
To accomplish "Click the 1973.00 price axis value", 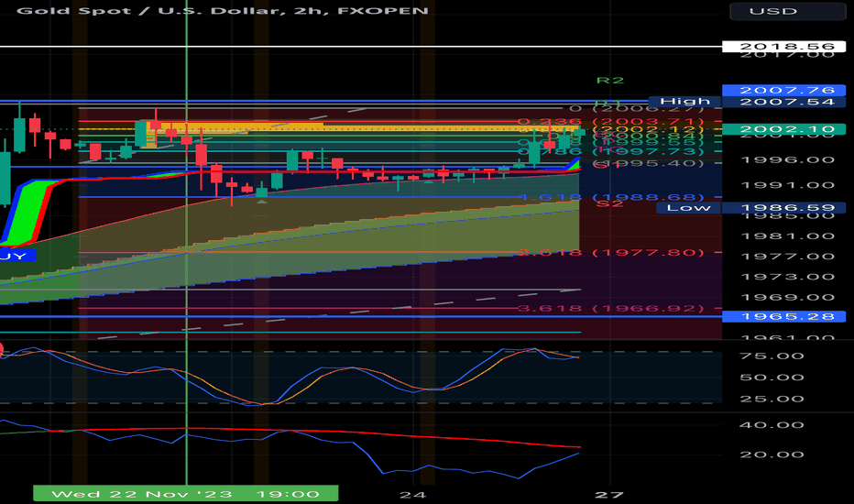I will click(787, 277).
